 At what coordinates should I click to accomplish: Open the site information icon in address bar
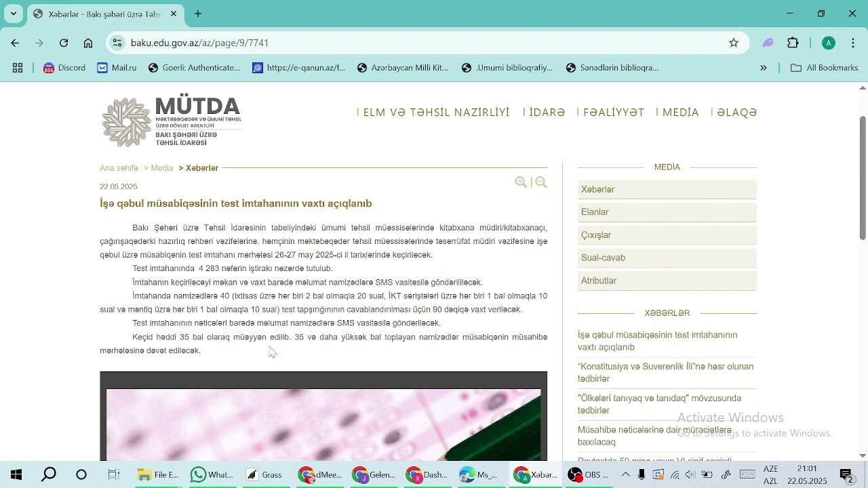pos(117,43)
